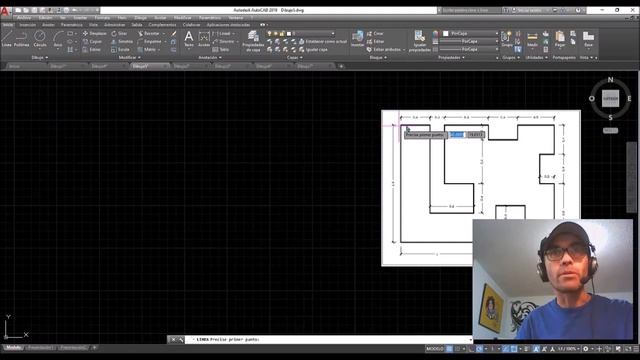
Task: Click the erase (pencil eraser) icon in Modificar
Action: click(x=173, y=33)
